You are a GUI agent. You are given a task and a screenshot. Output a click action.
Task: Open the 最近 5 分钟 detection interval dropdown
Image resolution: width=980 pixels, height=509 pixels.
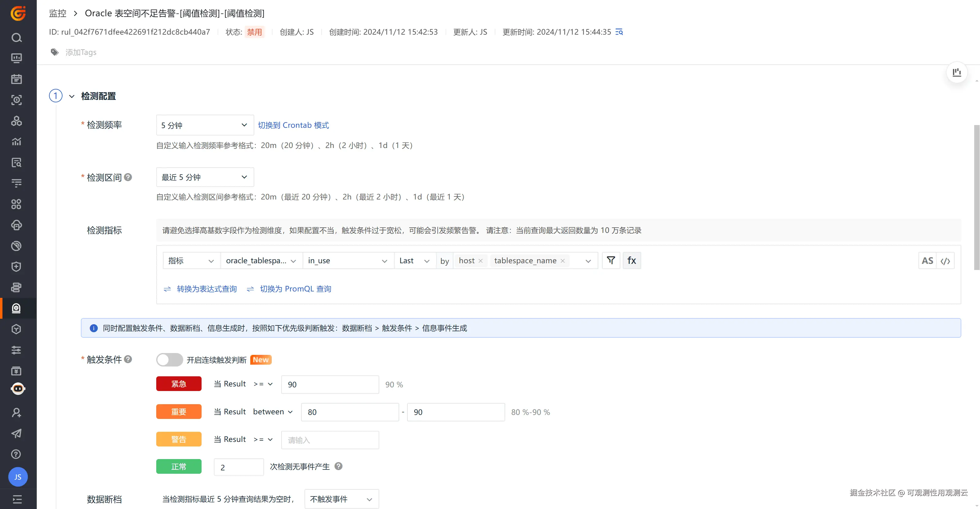pos(205,177)
